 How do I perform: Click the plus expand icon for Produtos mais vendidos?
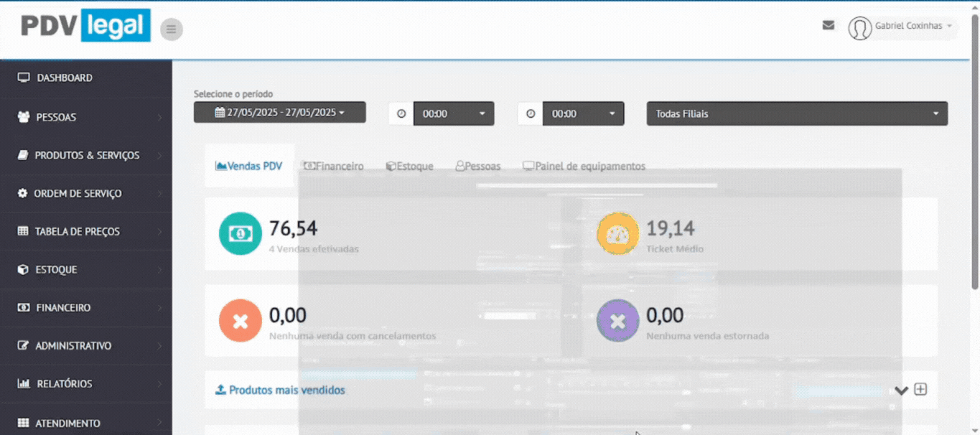[x=920, y=390]
